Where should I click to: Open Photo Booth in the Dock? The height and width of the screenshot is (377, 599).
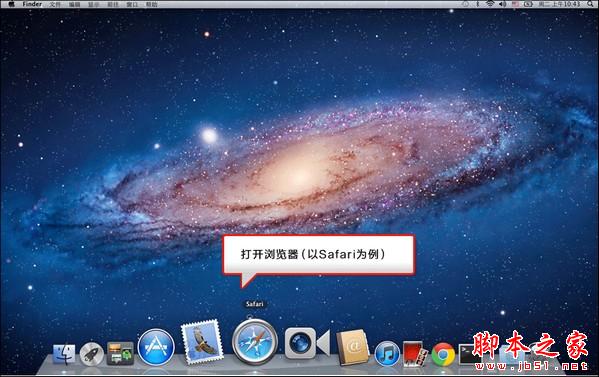point(415,354)
